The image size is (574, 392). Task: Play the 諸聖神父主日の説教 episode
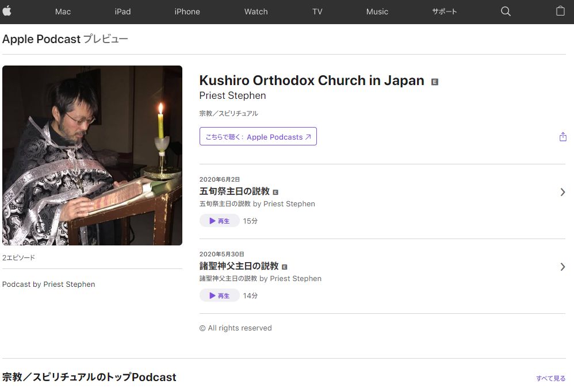point(219,295)
